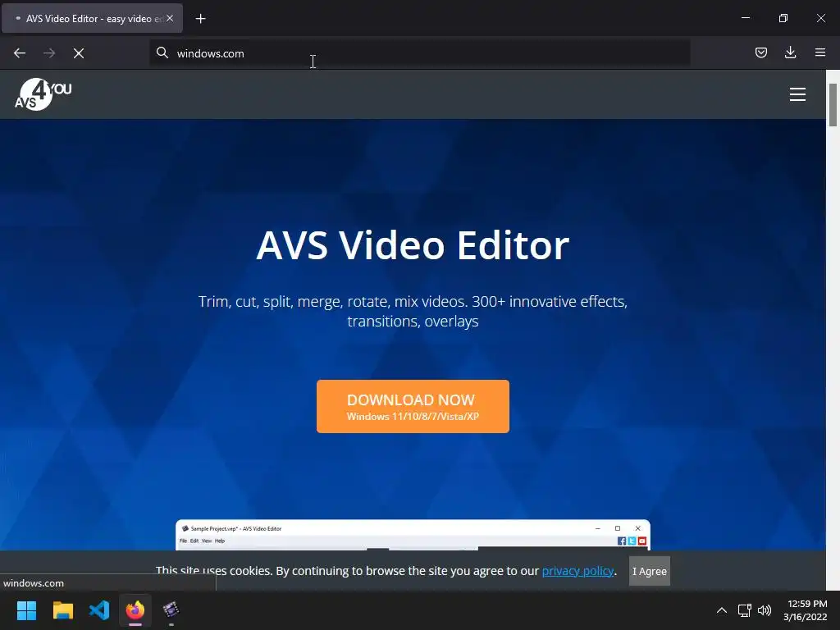Click the network icon in system tray
840x630 pixels.
coord(745,610)
